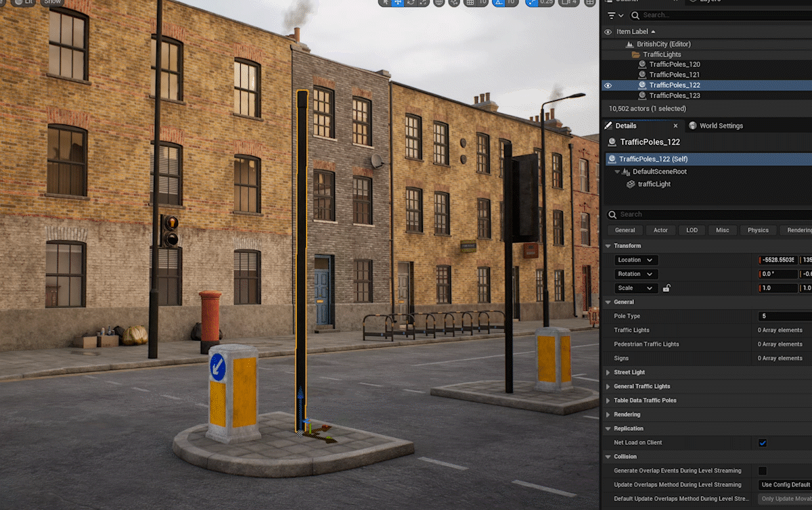
Task: Click the Details tab pencil icon
Action: coord(608,126)
